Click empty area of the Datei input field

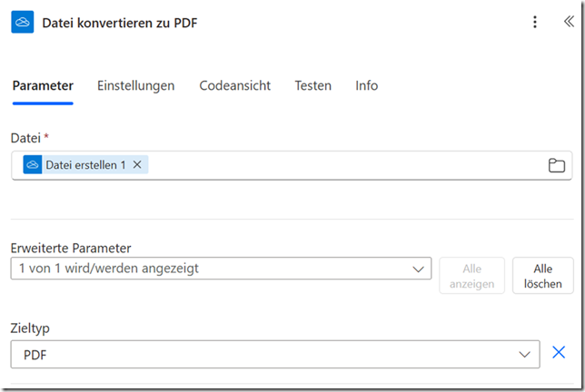pos(345,165)
